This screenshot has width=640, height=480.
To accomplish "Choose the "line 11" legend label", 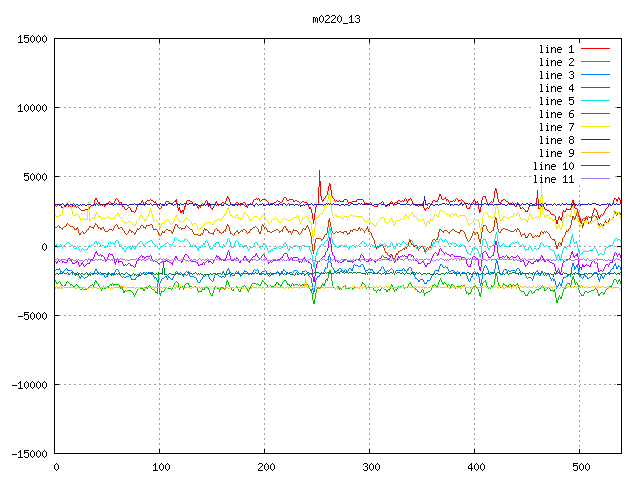I will [553, 179].
